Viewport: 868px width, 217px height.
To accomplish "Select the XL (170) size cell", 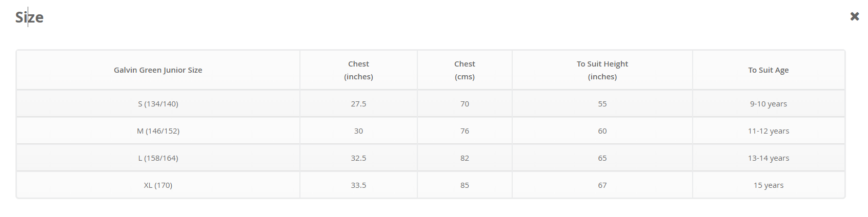I will click(x=158, y=185).
